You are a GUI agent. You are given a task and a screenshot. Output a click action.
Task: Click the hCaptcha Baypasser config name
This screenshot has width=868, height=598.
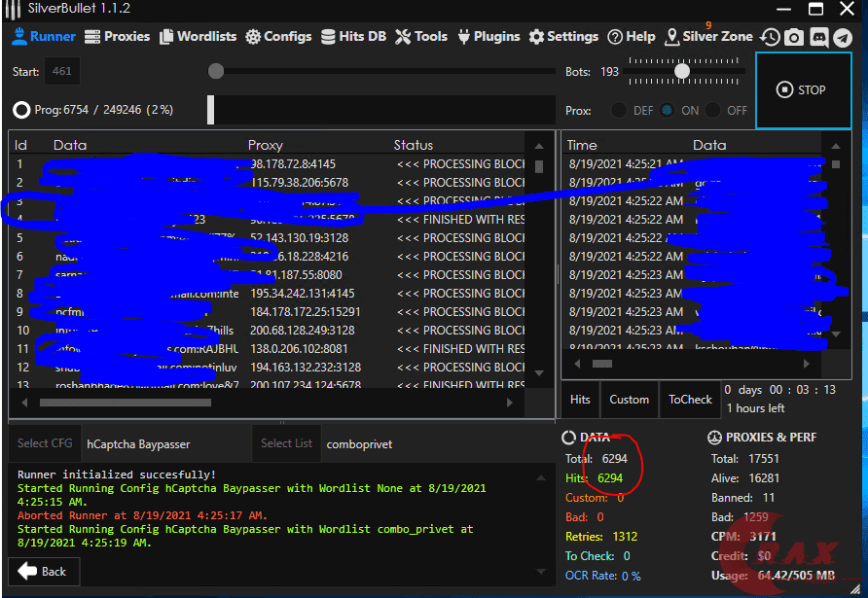pyautogui.click(x=138, y=444)
